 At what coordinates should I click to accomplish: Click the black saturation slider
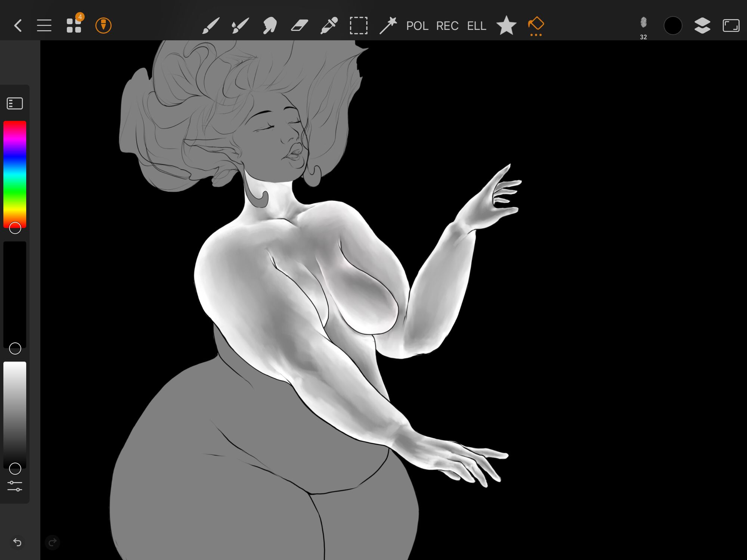point(15,295)
